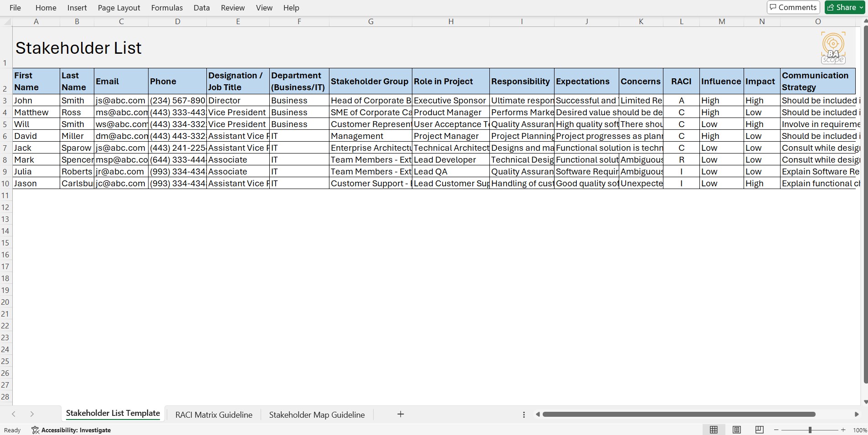The width and height of the screenshot is (868, 435).
Task: Open the Formulas tab
Action: pyautogui.click(x=167, y=8)
